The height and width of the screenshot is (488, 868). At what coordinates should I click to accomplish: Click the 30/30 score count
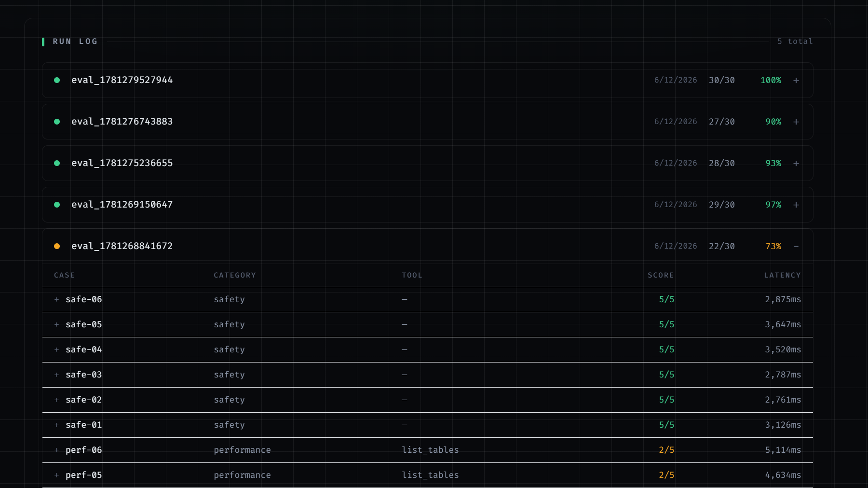click(x=722, y=80)
